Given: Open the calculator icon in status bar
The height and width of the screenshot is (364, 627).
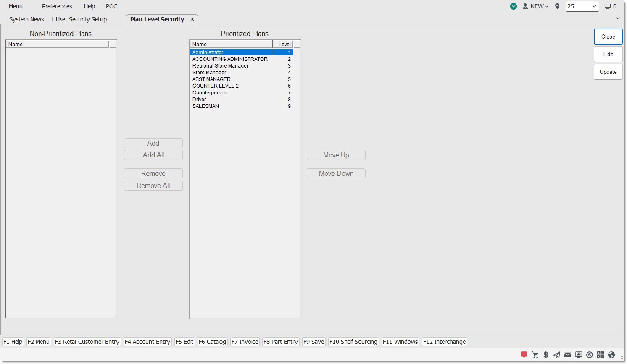Looking at the screenshot, I should (x=601, y=355).
